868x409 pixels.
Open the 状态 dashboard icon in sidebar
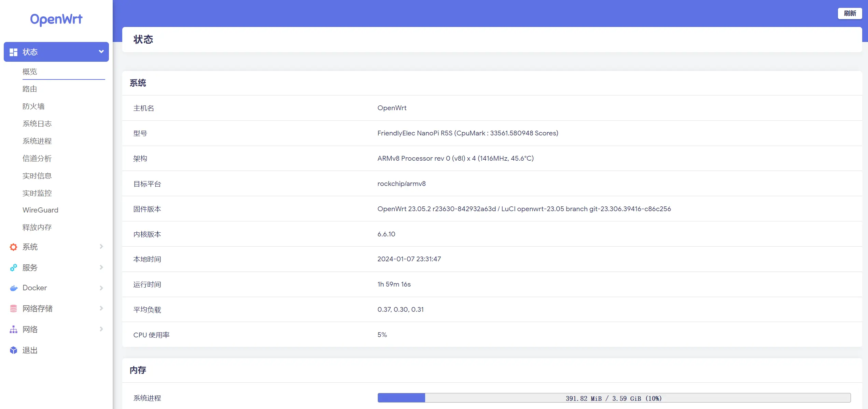tap(13, 52)
